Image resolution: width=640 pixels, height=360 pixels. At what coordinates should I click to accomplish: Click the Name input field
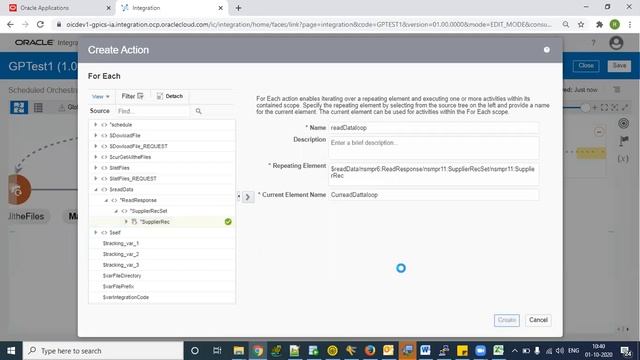[x=433, y=128]
